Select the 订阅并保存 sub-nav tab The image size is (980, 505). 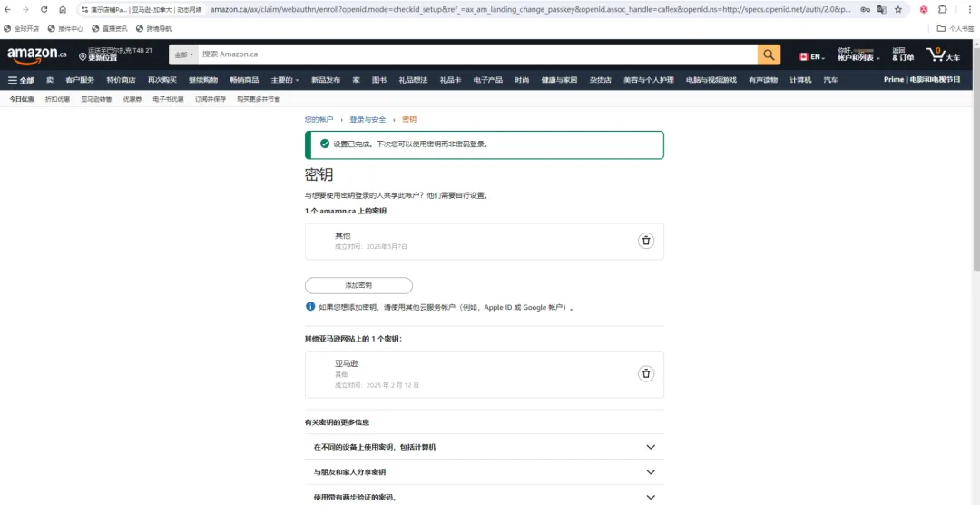(210, 99)
